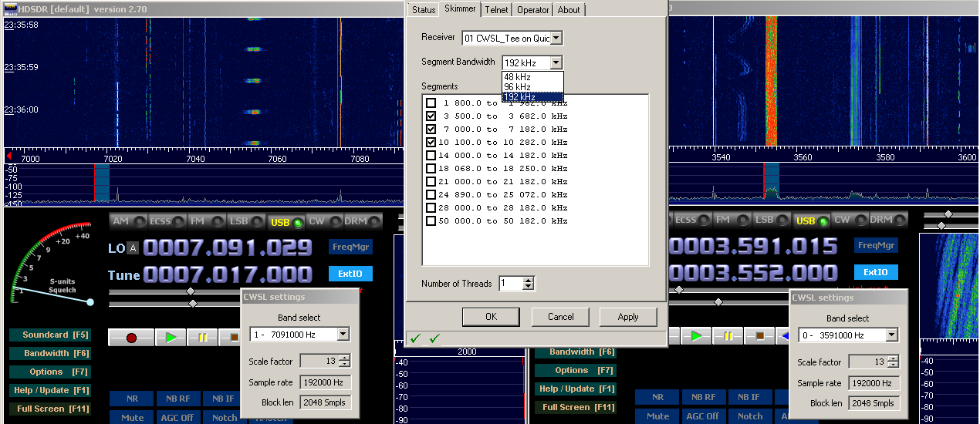
Task: Click the S-meter squelch knob in left window
Action: pos(90,301)
